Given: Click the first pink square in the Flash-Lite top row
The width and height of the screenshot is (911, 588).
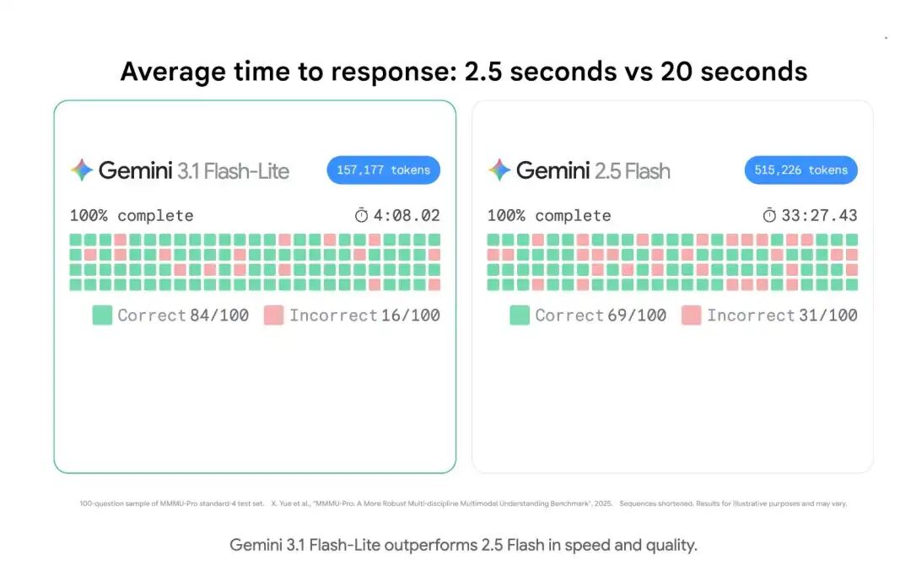Looking at the screenshot, I should coord(121,240).
